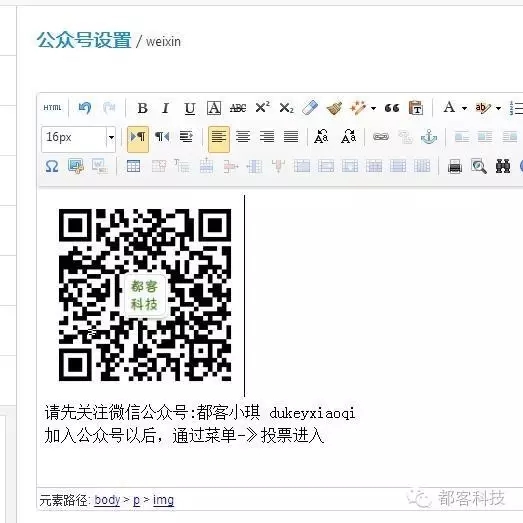Delete the table row
The width and height of the screenshot is (523, 523).
tap(231, 166)
